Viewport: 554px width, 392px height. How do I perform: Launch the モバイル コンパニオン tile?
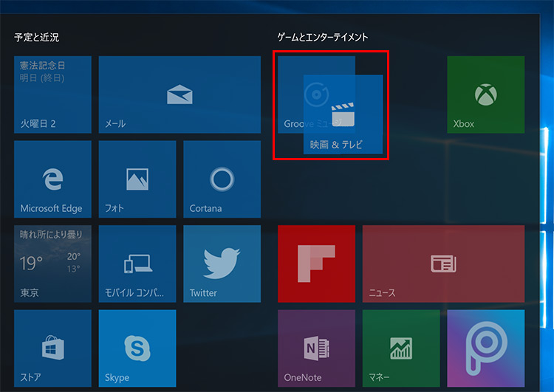pos(137,264)
